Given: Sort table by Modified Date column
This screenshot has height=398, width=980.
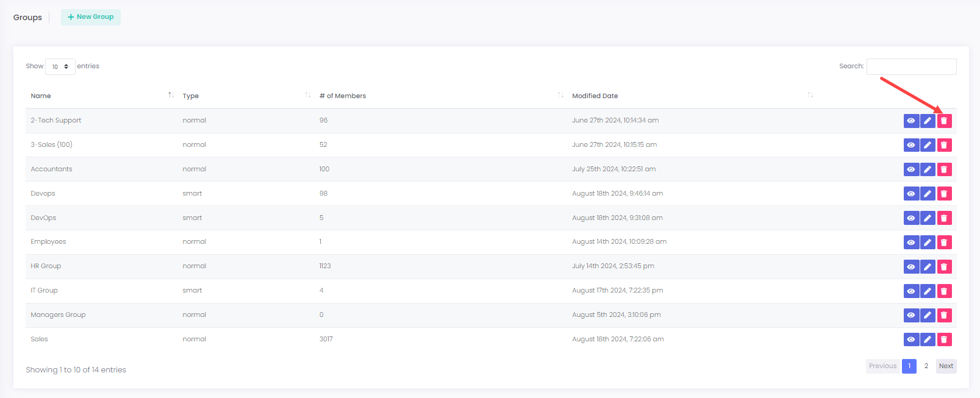Looking at the screenshot, I should 595,96.
